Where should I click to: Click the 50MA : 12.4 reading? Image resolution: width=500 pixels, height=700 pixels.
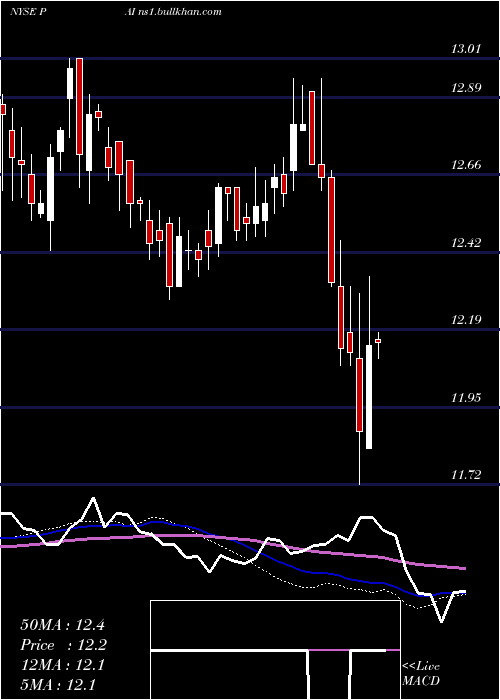coord(62,625)
